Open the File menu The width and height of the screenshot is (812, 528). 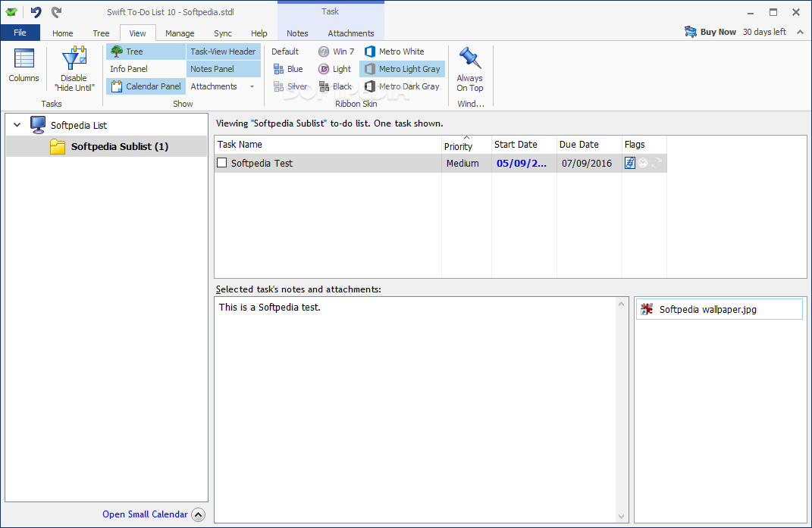pos(20,33)
